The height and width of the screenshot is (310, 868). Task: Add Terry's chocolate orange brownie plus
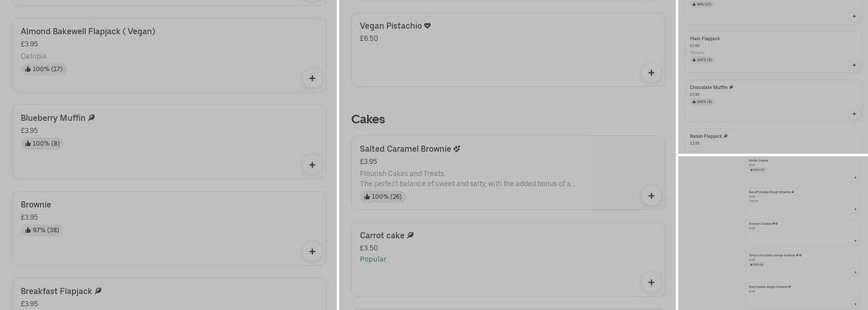point(855,273)
